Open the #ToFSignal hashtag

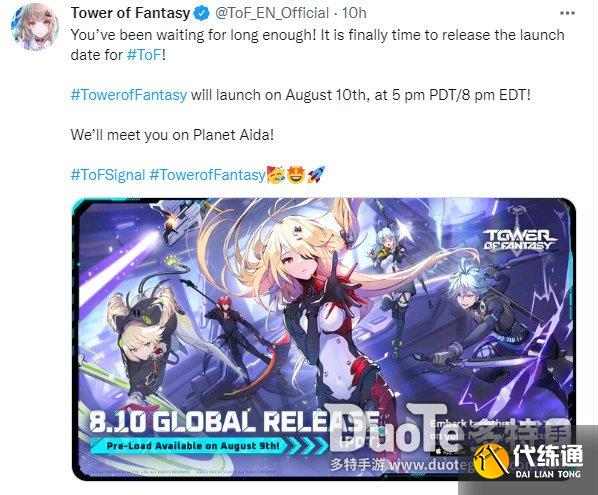[108, 175]
